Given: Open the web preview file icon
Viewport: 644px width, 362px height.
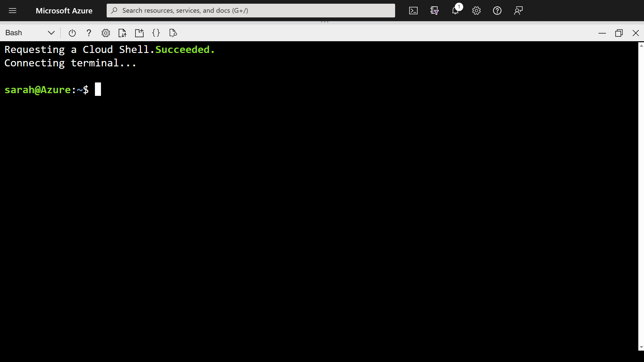Looking at the screenshot, I should tap(173, 33).
